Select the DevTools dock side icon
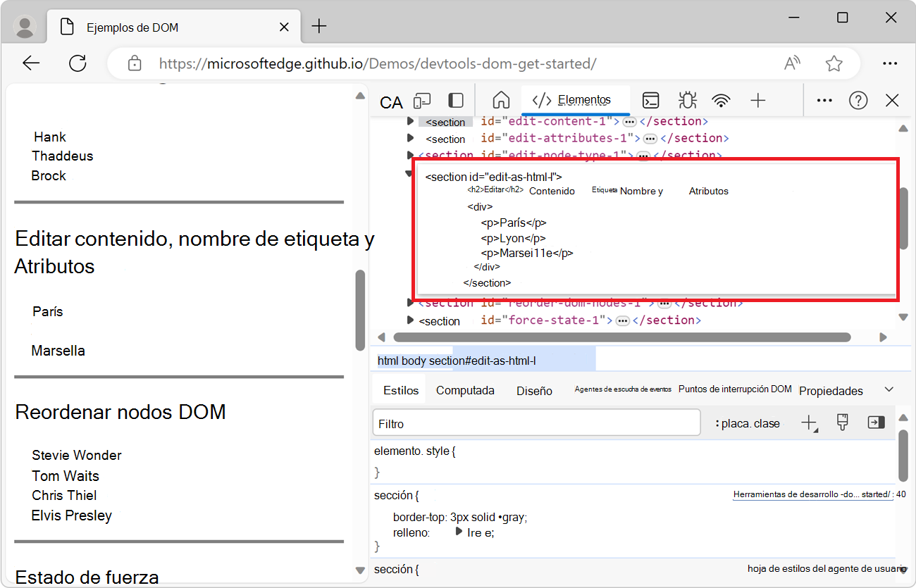The width and height of the screenshot is (916, 588). point(454,101)
